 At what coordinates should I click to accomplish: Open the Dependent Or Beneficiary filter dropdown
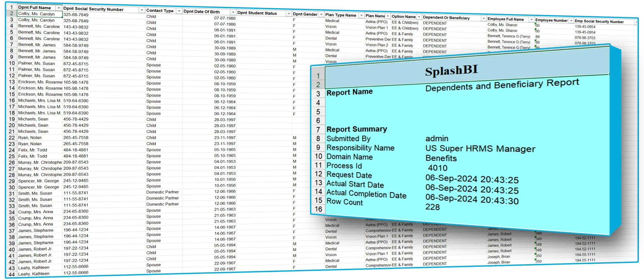483,19
